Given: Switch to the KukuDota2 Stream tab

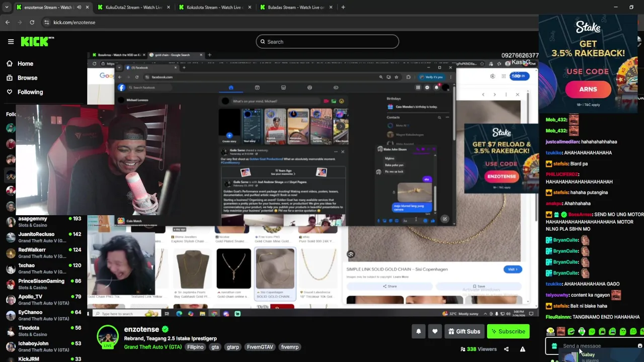Looking at the screenshot, I should click(134, 8).
